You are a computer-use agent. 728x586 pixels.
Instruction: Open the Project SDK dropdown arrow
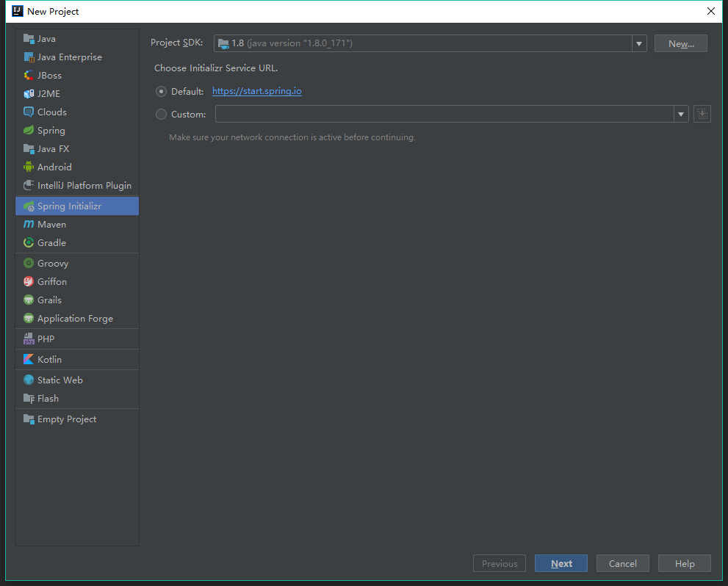pyautogui.click(x=639, y=43)
